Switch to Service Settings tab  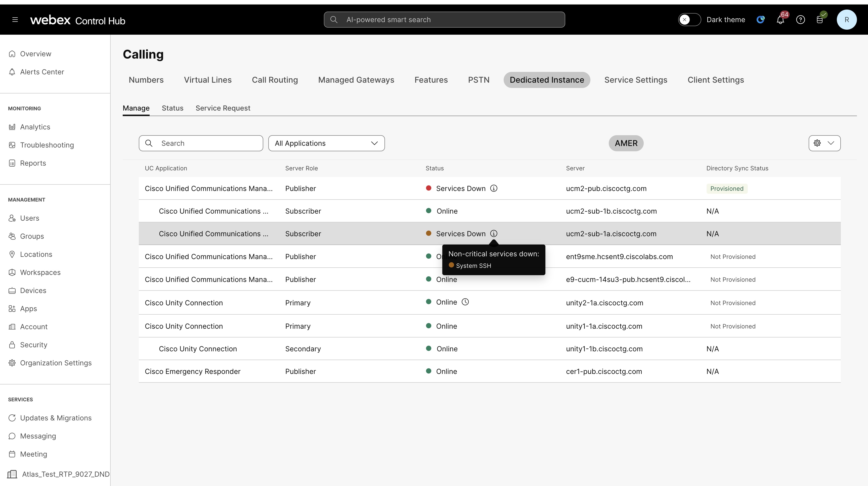[x=635, y=80]
